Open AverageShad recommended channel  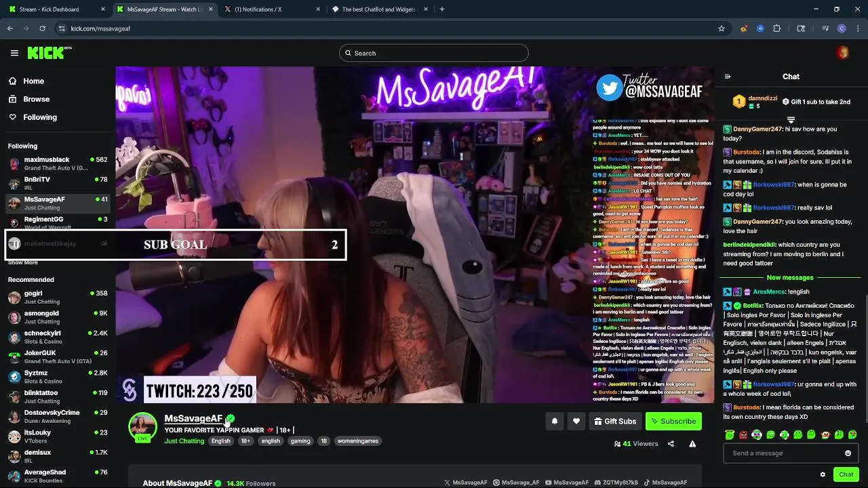tap(58, 476)
